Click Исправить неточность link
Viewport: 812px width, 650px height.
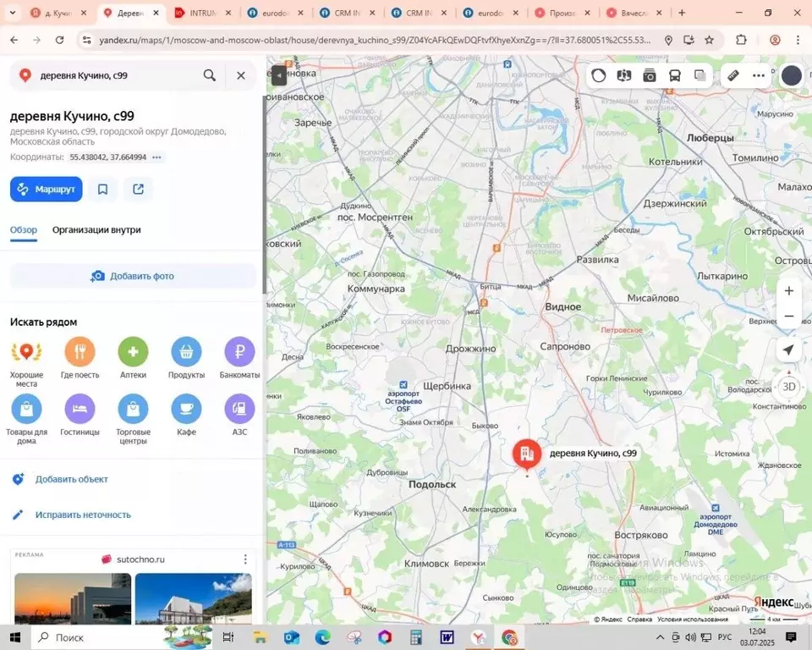click(x=83, y=515)
